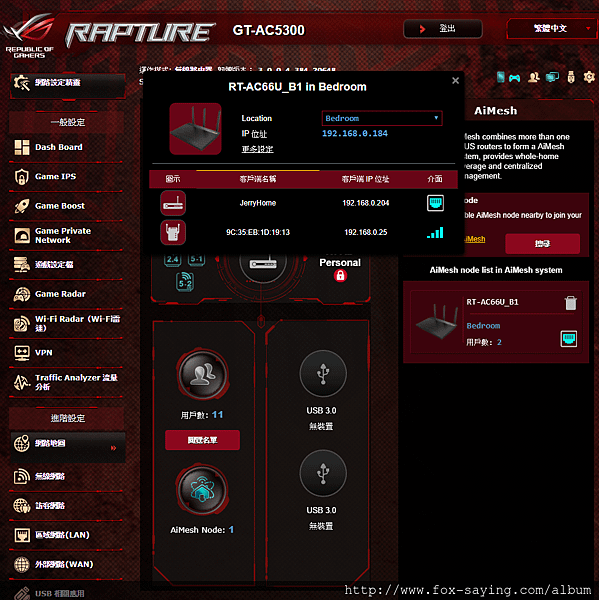Click the red search button in AiMesh panel

(542, 244)
